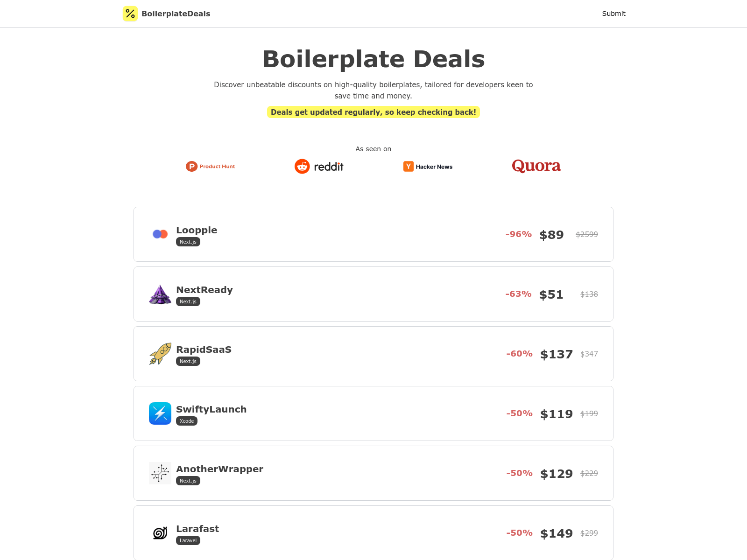
Task: Click the Boilerplate Deals heading
Action: point(373,59)
